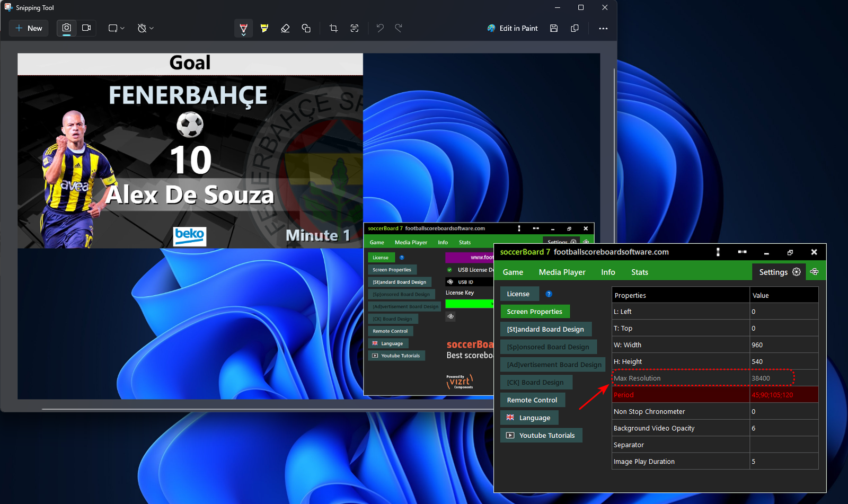
Task: Toggle USB License green check in rear window
Action: click(x=449, y=270)
